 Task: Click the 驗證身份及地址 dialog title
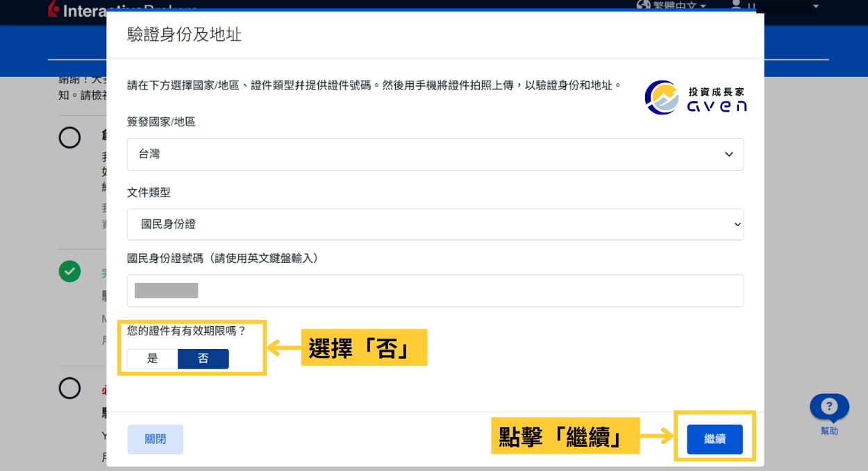point(184,34)
